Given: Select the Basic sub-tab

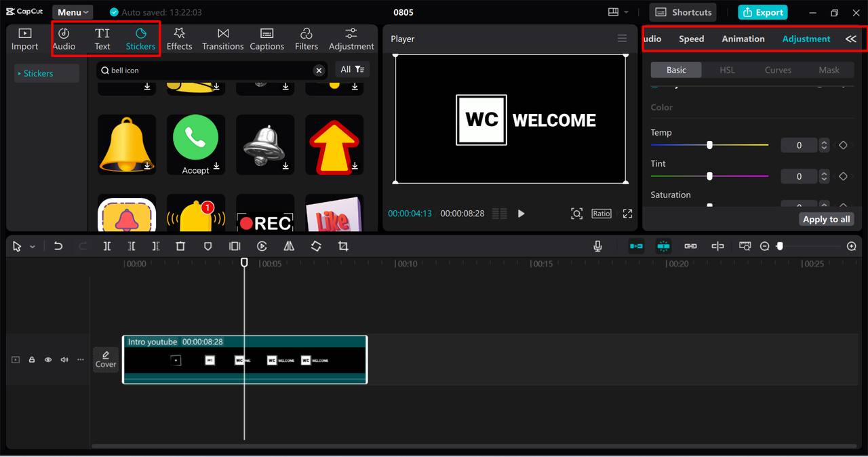Looking at the screenshot, I should click(x=676, y=70).
